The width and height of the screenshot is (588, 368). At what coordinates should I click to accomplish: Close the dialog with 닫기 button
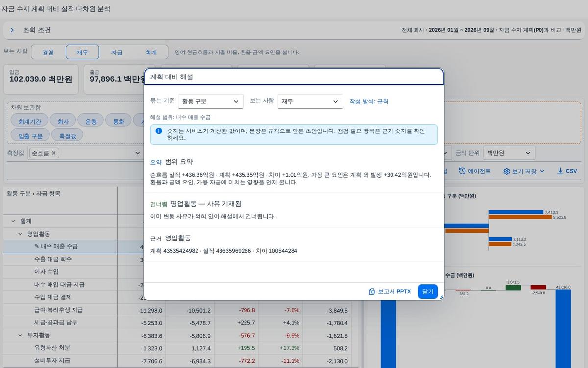(x=428, y=291)
